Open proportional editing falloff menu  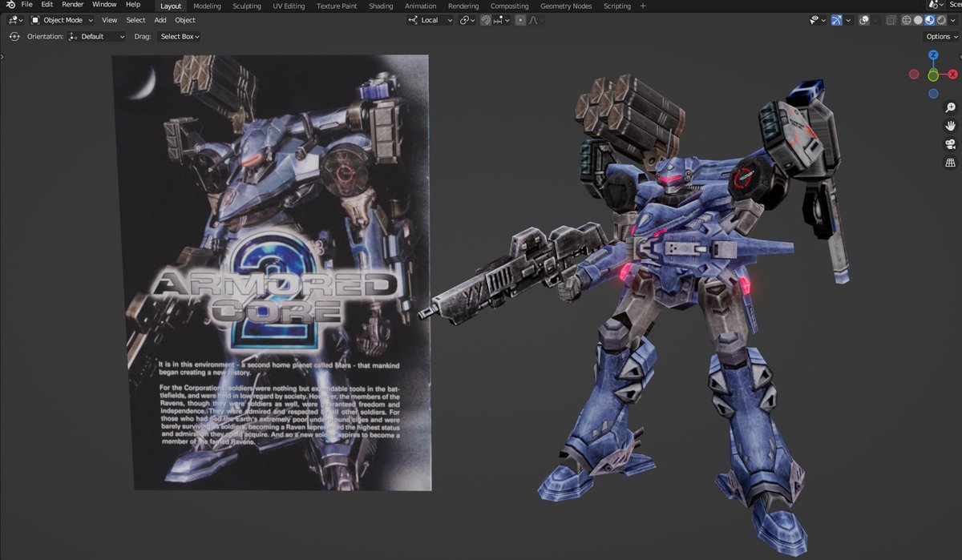pos(535,20)
